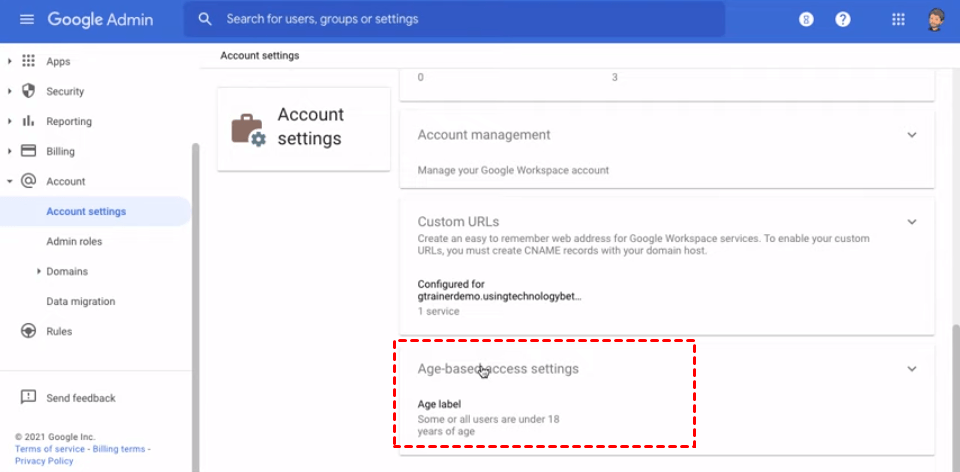The image size is (960, 472).
Task: Collapse the Account tree arrow
Action: 10,181
